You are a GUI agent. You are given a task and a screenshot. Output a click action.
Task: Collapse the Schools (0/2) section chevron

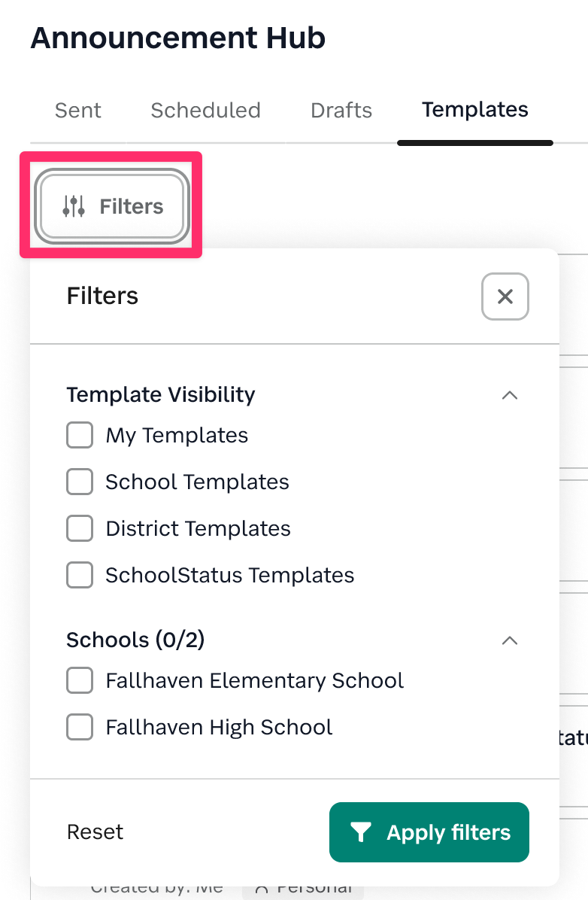(510, 640)
